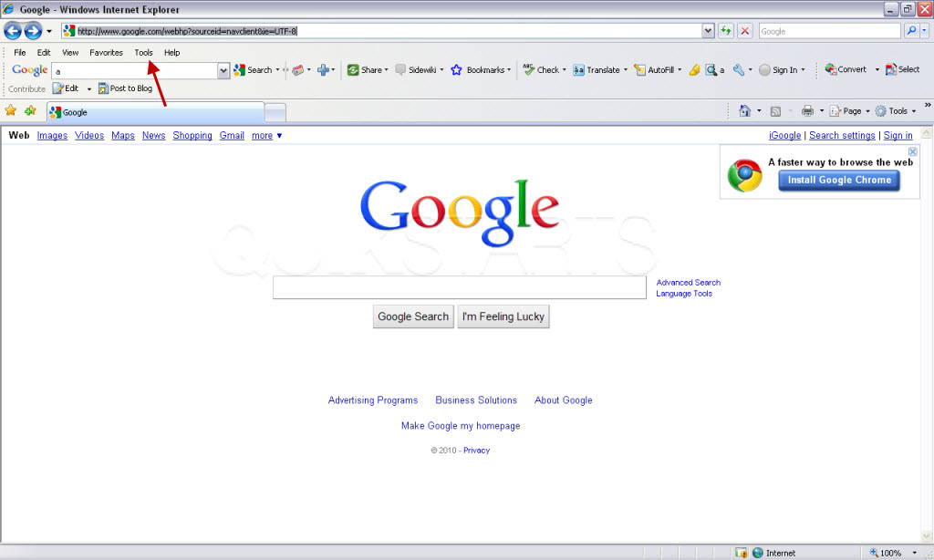Click the I'm Feeling Lucky button
The width and height of the screenshot is (934, 560).
(503, 316)
